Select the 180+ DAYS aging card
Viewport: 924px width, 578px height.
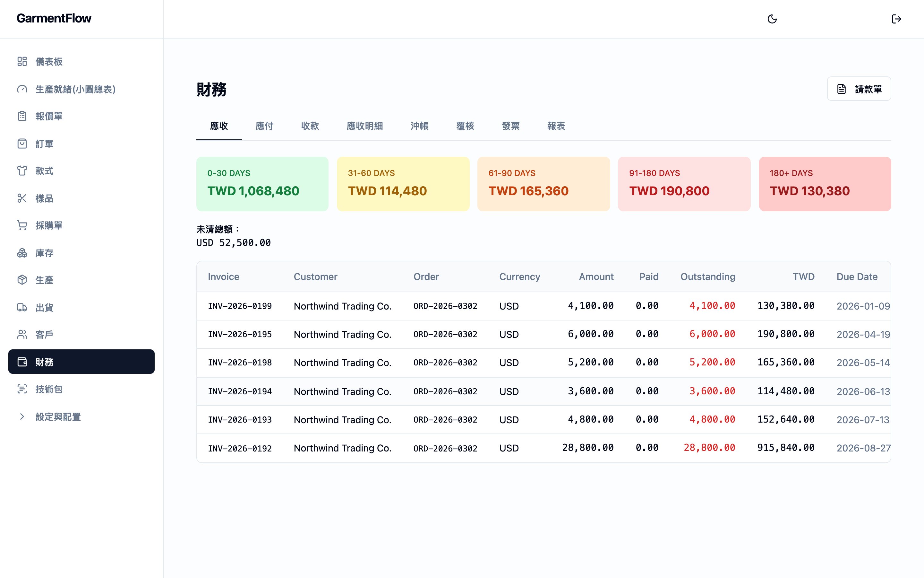pos(825,184)
